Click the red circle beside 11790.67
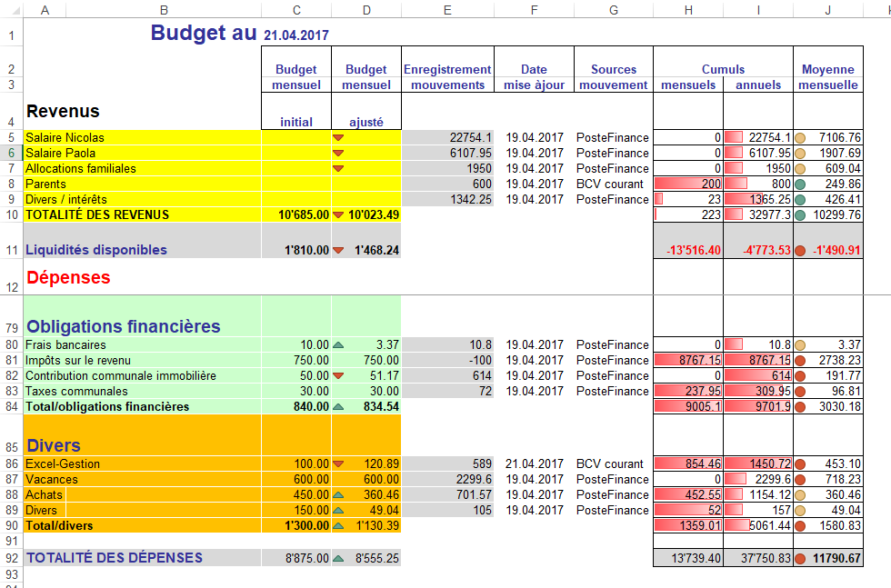The height and width of the screenshot is (588, 891). [800, 558]
